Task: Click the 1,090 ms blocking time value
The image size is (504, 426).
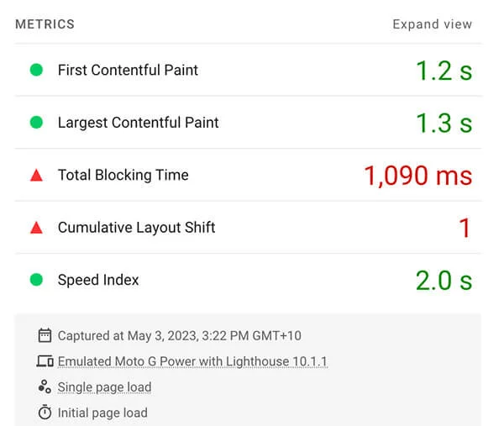Action: coord(418,176)
